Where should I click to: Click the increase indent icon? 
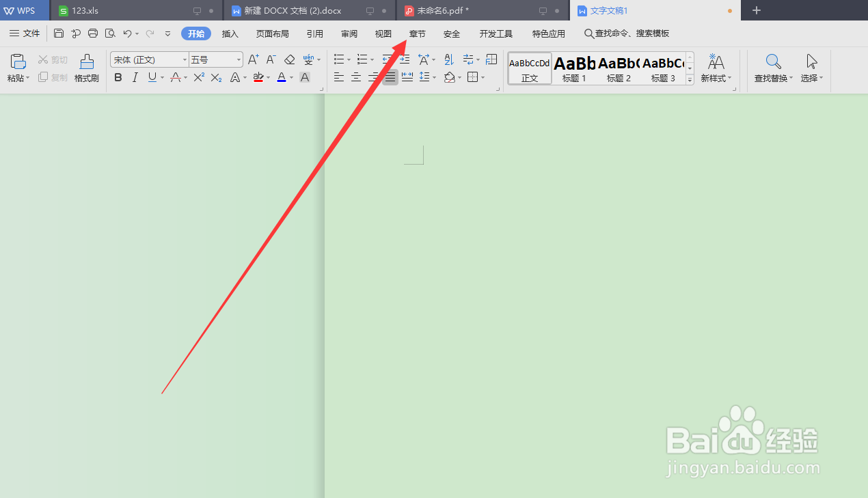pos(405,60)
